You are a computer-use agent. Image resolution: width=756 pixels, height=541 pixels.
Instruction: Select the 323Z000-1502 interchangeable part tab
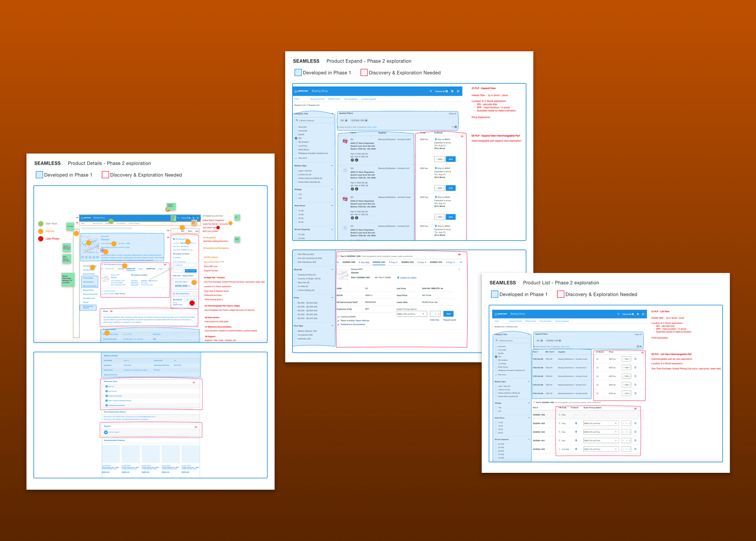coord(407,262)
